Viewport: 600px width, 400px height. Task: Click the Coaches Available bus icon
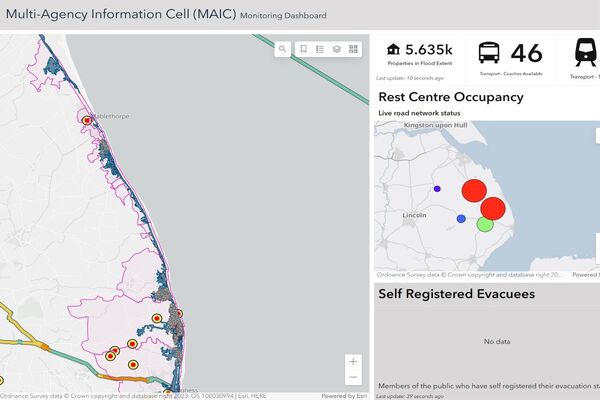click(x=491, y=53)
